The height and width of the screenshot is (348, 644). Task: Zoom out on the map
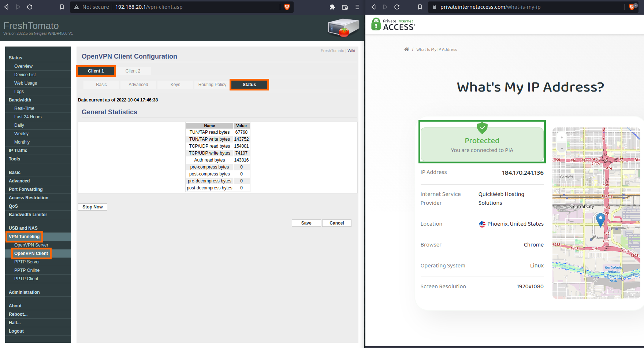(562, 148)
